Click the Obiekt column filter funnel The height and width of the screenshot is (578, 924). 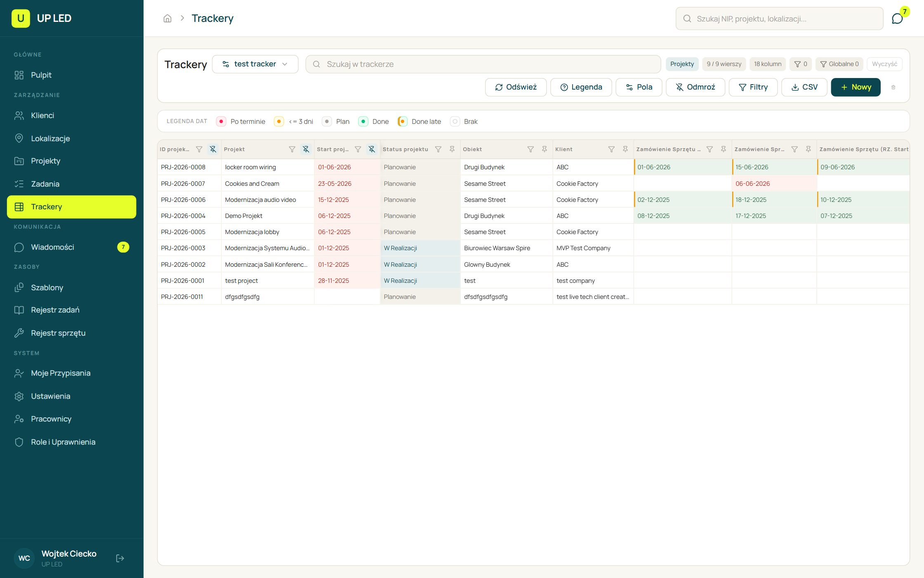point(530,149)
